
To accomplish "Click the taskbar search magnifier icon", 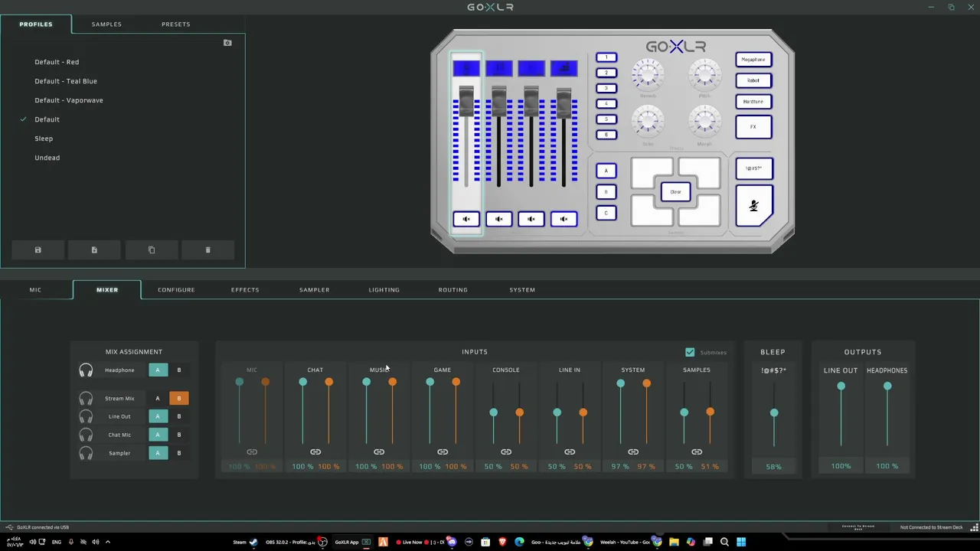I will 724,542.
